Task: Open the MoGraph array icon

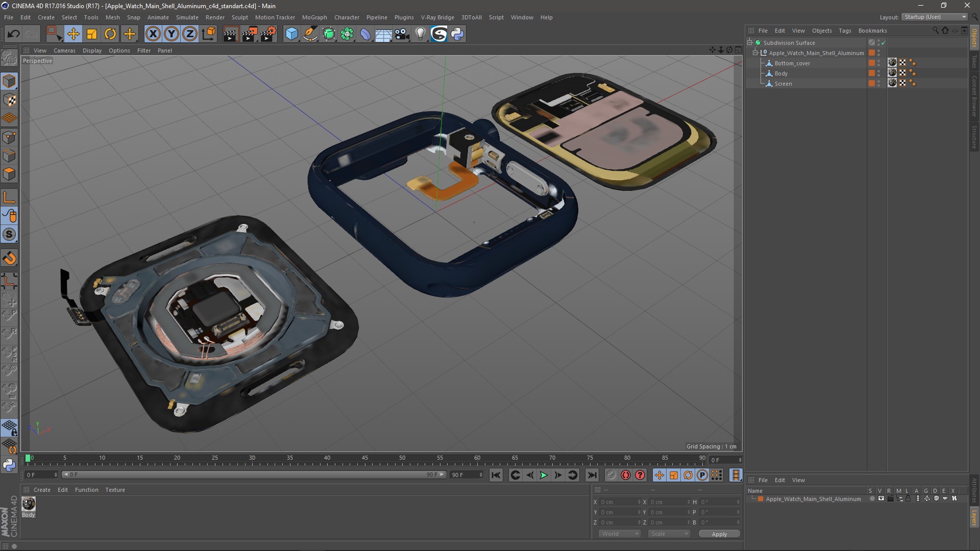Action: click(x=347, y=34)
